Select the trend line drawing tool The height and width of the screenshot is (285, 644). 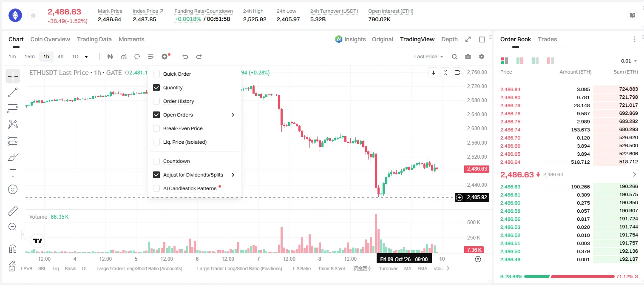pyautogui.click(x=13, y=92)
